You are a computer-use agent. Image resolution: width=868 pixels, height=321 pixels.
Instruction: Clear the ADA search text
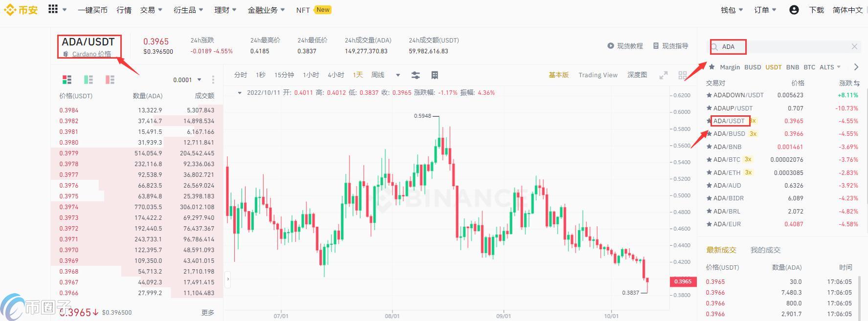click(x=854, y=46)
